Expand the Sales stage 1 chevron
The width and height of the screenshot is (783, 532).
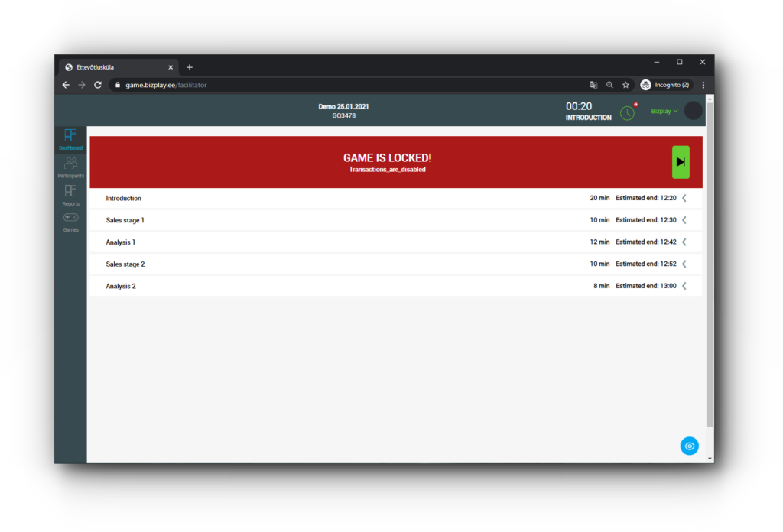(x=684, y=220)
